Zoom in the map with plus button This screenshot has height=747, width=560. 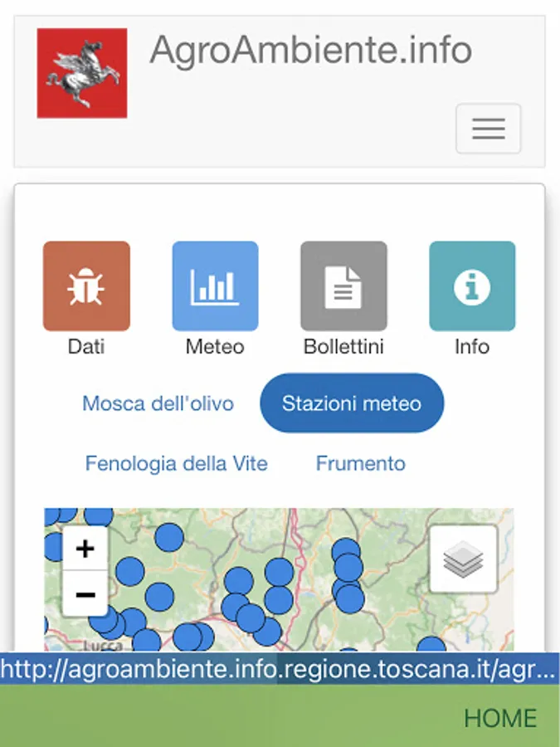(x=85, y=549)
